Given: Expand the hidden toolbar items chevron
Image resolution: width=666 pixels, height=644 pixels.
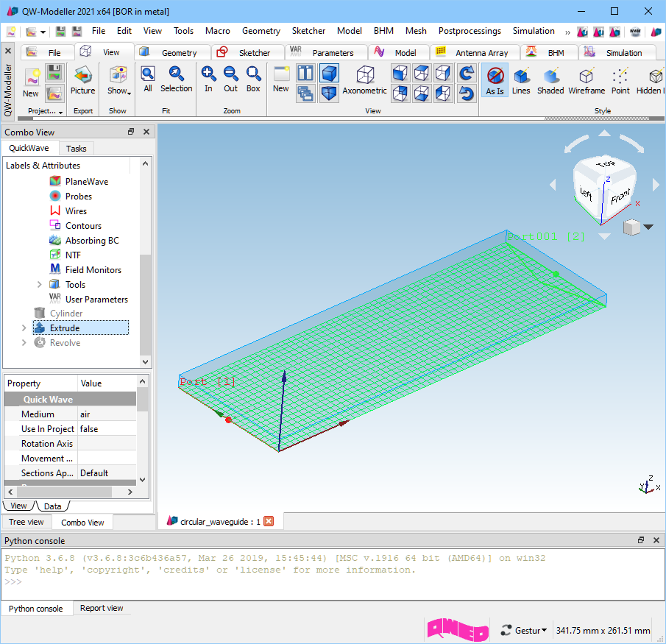Looking at the screenshot, I should (567, 32).
